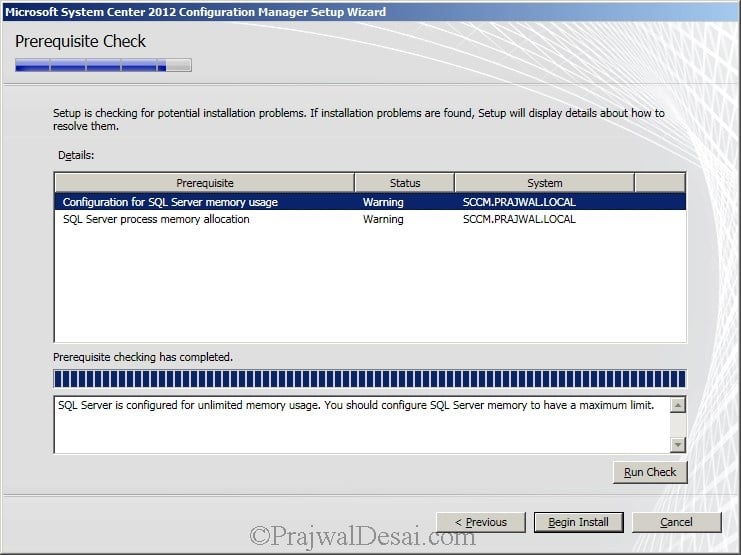Click the wizard step progress indicator
Image resolution: width=741 pixels, height=555 pixels.
pyautogui.click(x=103, y=65)
